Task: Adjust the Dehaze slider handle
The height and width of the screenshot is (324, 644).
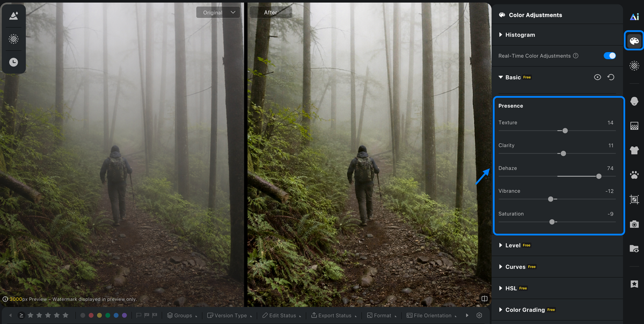Action: (599, 176)
